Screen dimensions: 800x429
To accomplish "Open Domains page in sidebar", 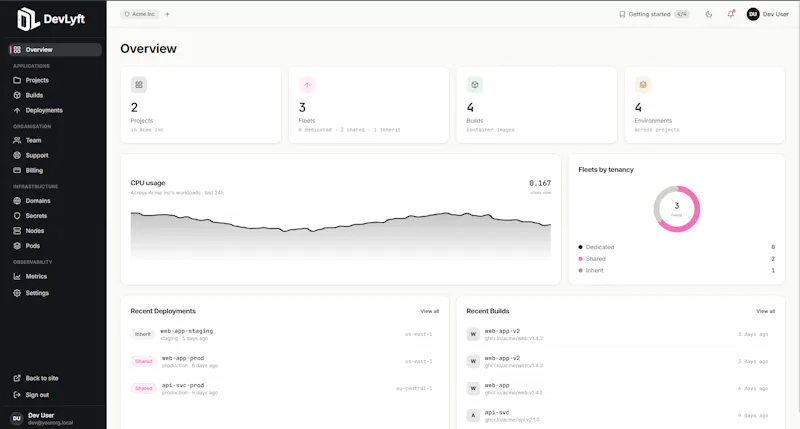I will pyautogui.click(x=55, y=200).
